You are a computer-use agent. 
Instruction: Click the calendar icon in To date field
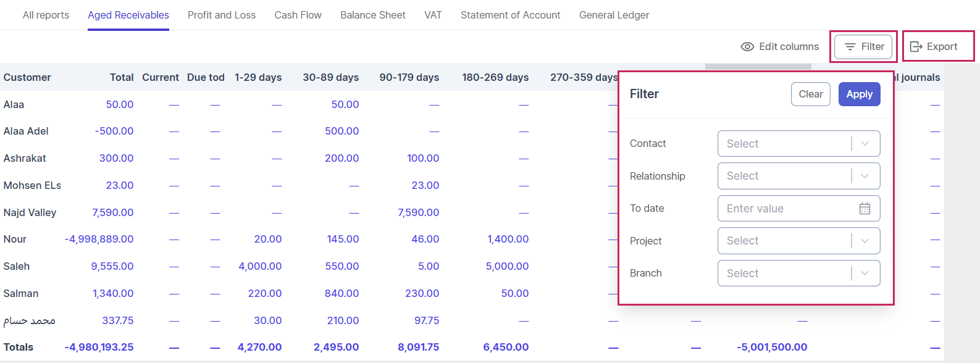(x=865, y=209)
